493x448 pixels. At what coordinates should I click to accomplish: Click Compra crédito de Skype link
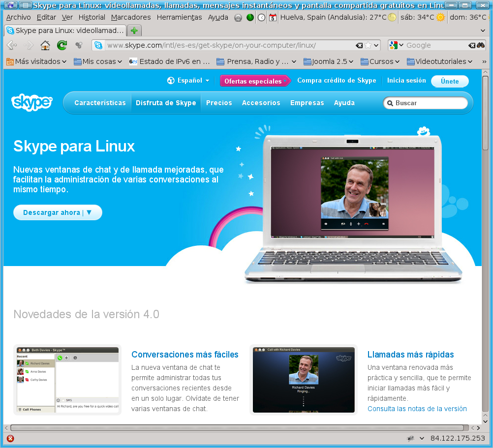pos(337,81)
